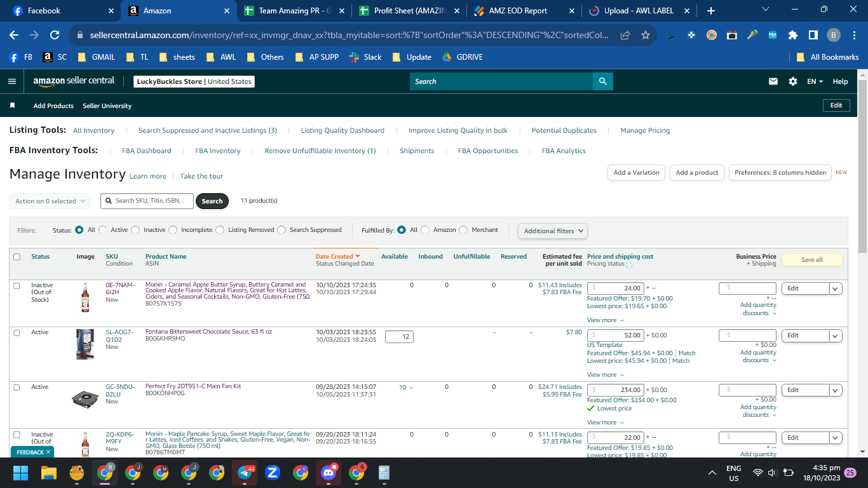Click the Add a product button

[697, 173]
